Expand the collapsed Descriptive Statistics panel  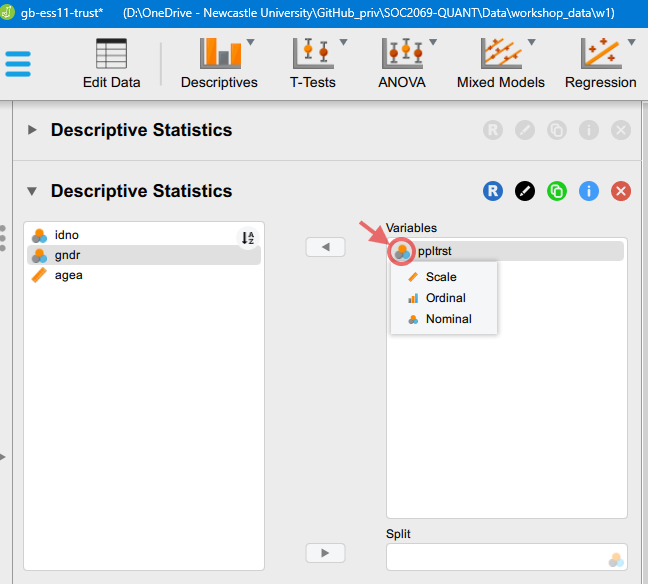(x=32, y=130)
